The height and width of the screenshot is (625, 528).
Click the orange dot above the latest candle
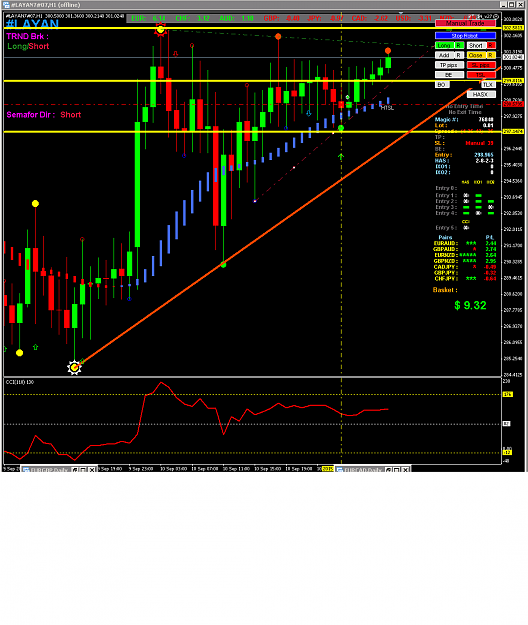point(388,51)
